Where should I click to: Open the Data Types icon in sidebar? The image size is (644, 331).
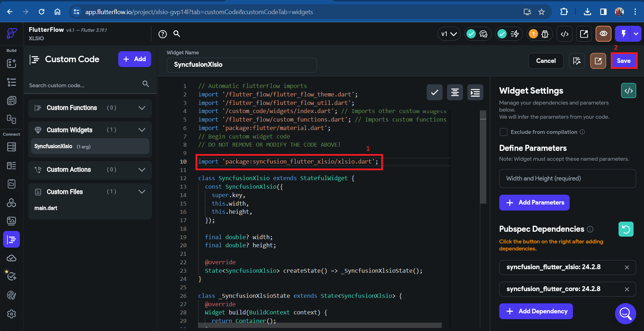[12, 166]
